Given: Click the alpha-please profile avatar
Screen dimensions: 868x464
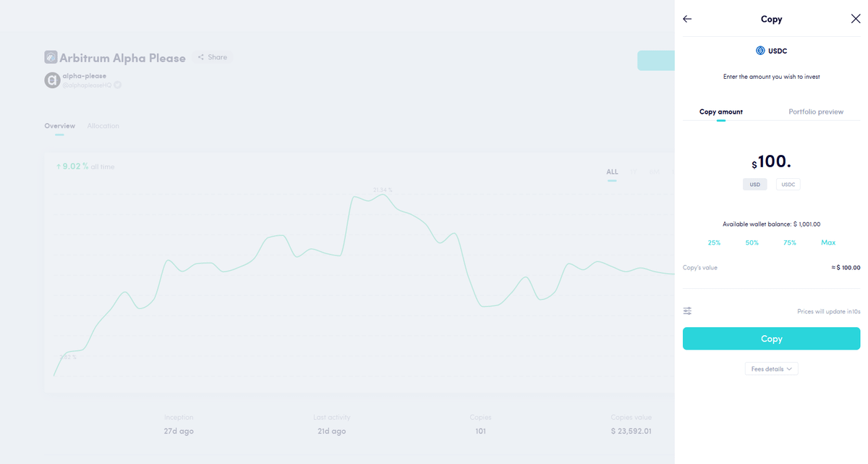Looking at the screenshot, I should click(x=51, y=80).
